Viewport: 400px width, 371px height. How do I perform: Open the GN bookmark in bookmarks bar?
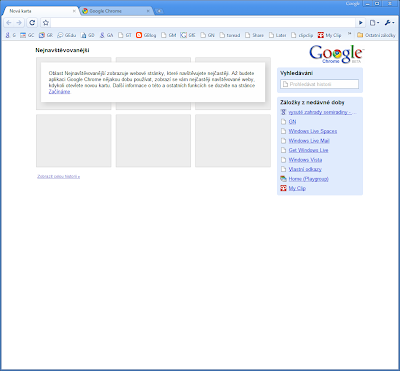[207, 35]
